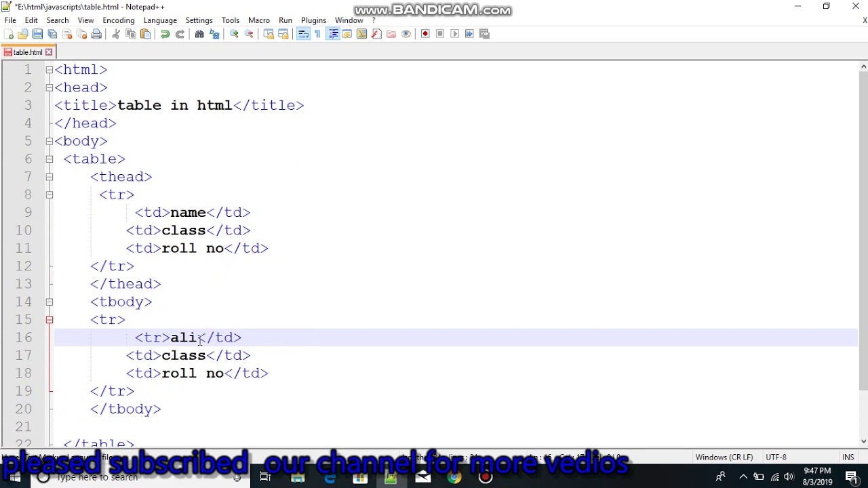
Task: Click the Zoom In toolbar icon
Action: coord(234,34)
